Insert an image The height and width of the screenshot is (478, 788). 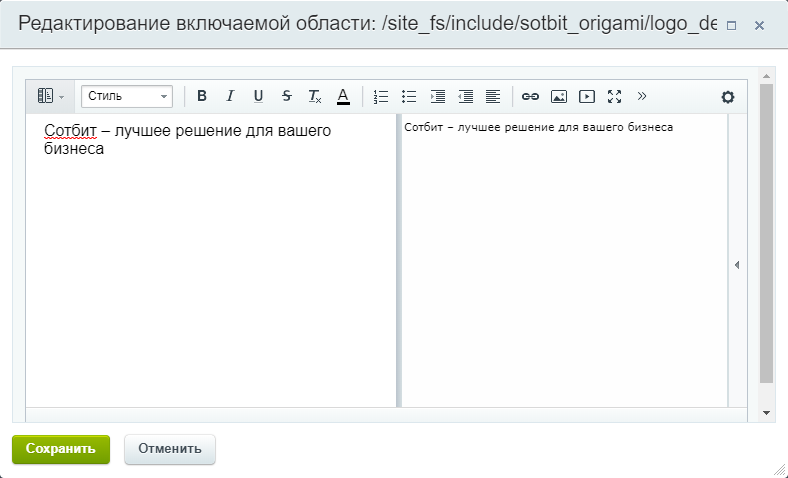pos(558,96)
